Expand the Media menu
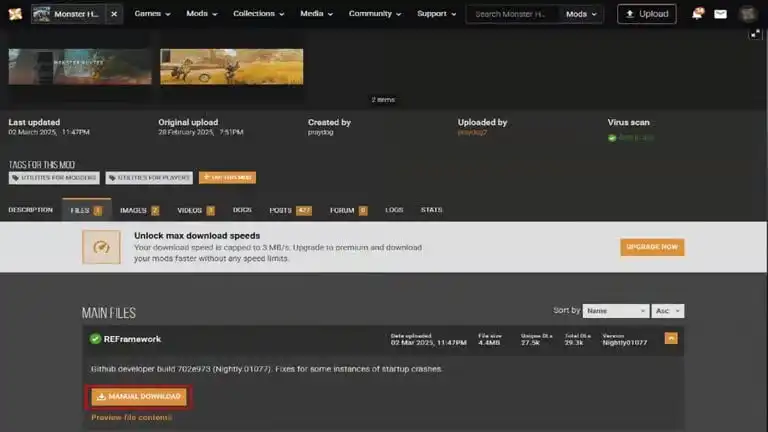768x432 pixels. 316,14
